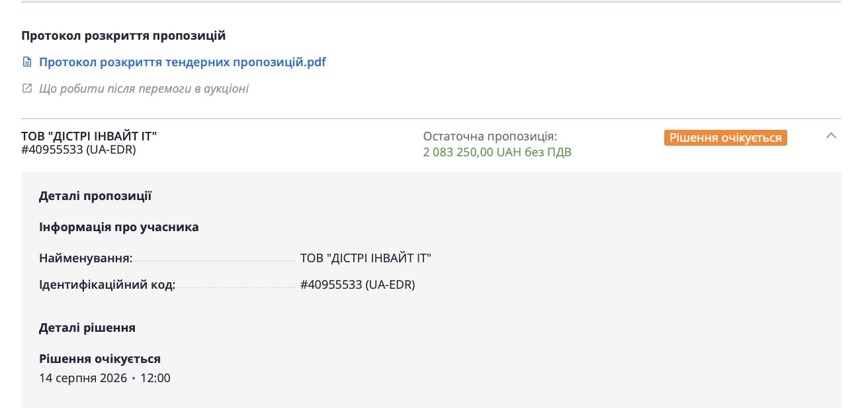Image resolution: width=868 pixels, height=408 pixels.
Task: Open Протокол розкриття тендерних пропозицій.pdf link
Action: point(183,62)
